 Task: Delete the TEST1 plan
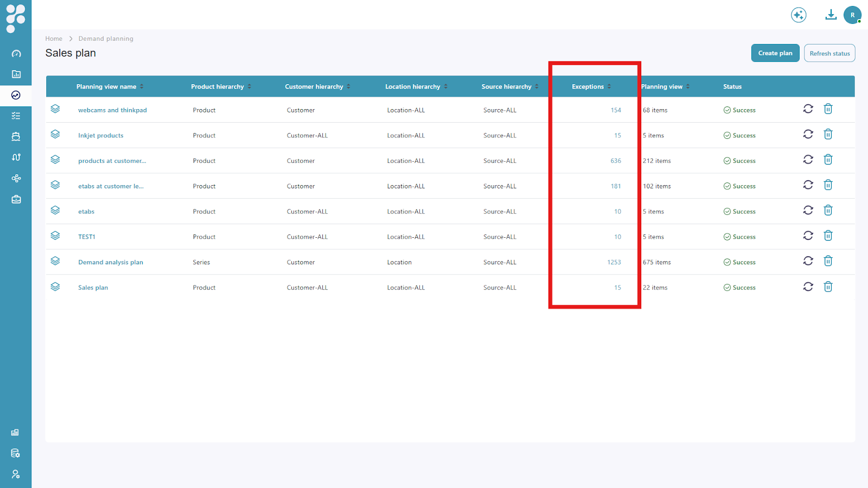click(828, 236)
